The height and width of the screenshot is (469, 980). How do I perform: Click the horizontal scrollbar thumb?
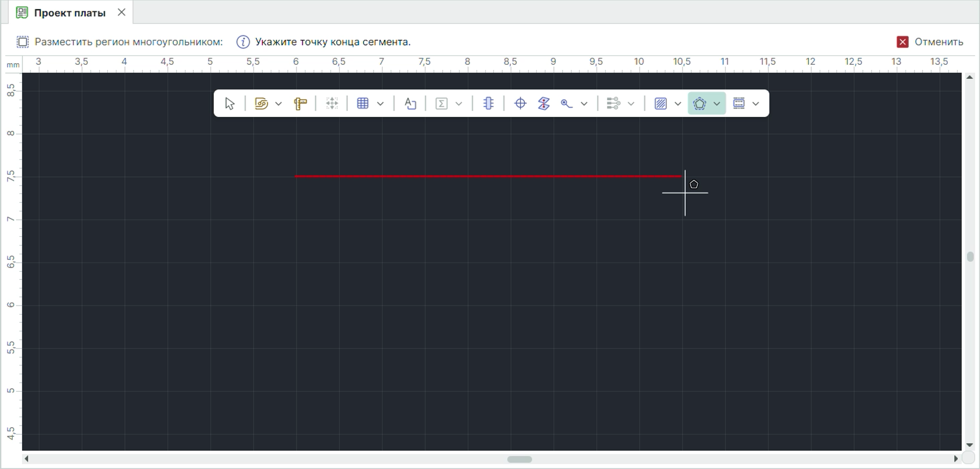[519, 459]
